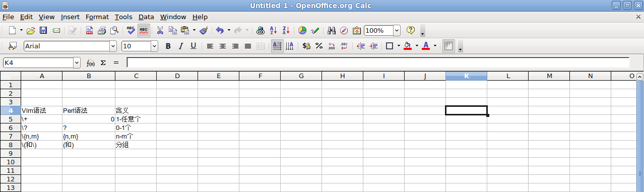
Task: Add a decimal place
Action: tap(332, 46)
